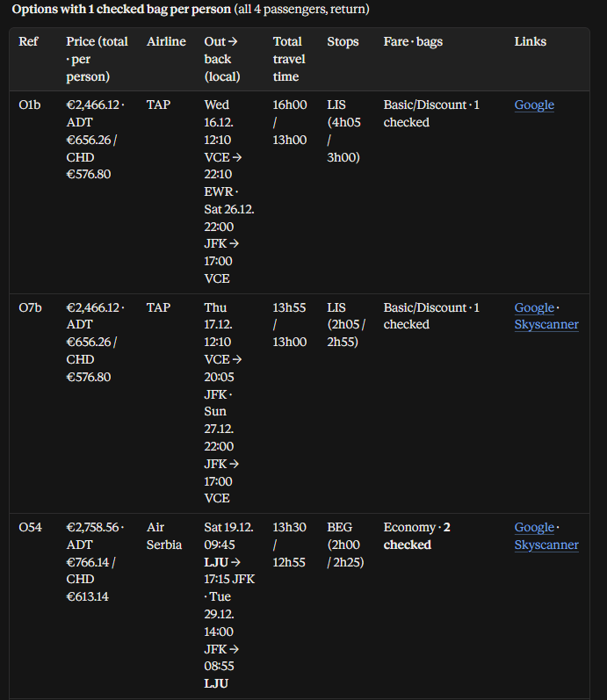Open the Skyscanner link in the O54 row
The width and height of the screenshot is (607, 700).
pos(546,545)
